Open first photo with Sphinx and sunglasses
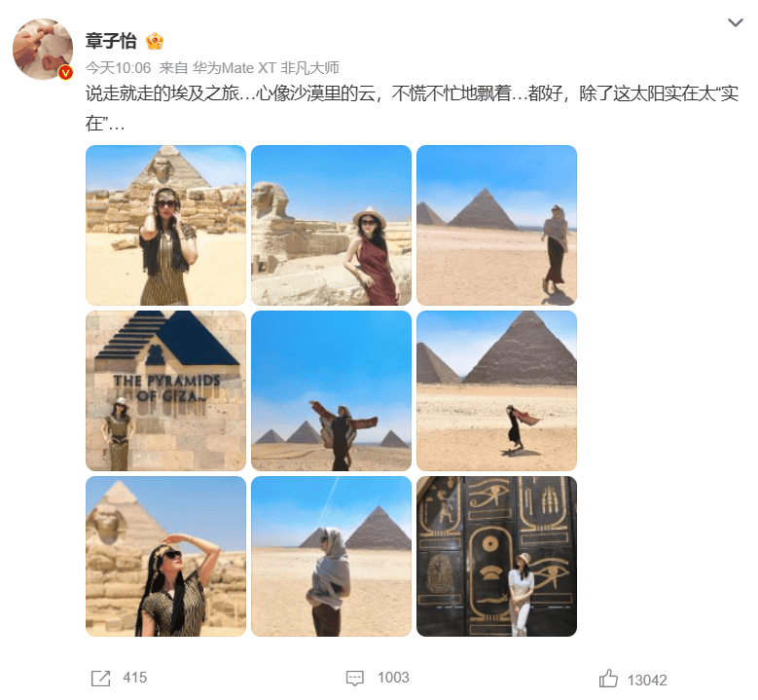Viewport: 758px width, 700px height. [165, 226]
